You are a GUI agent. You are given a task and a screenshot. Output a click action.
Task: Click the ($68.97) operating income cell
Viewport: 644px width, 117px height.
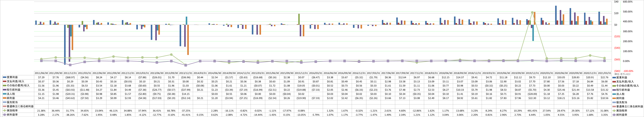[x=70, y=77]
